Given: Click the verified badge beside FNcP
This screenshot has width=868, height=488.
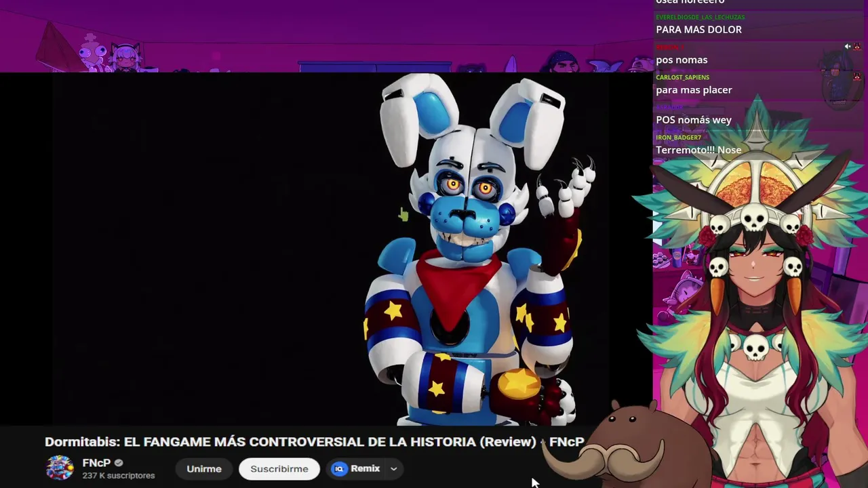Looking at the screenshot, I should (x=119, y=463).
